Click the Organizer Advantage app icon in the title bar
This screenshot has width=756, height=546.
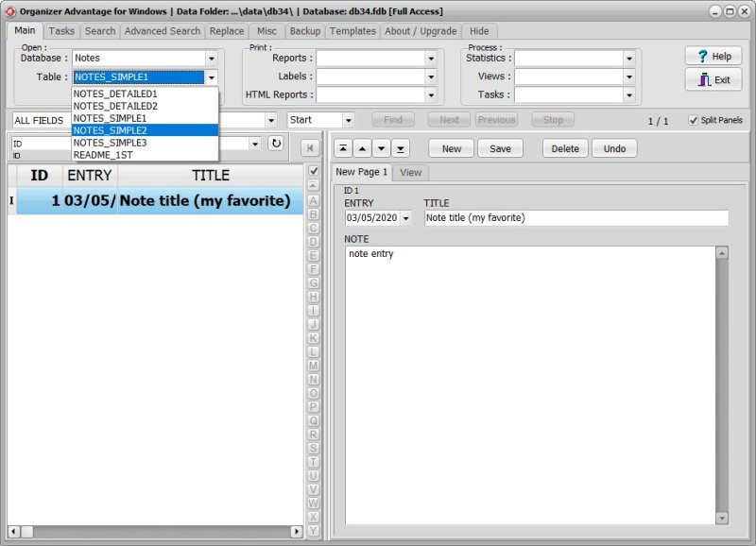click(10, 11)
